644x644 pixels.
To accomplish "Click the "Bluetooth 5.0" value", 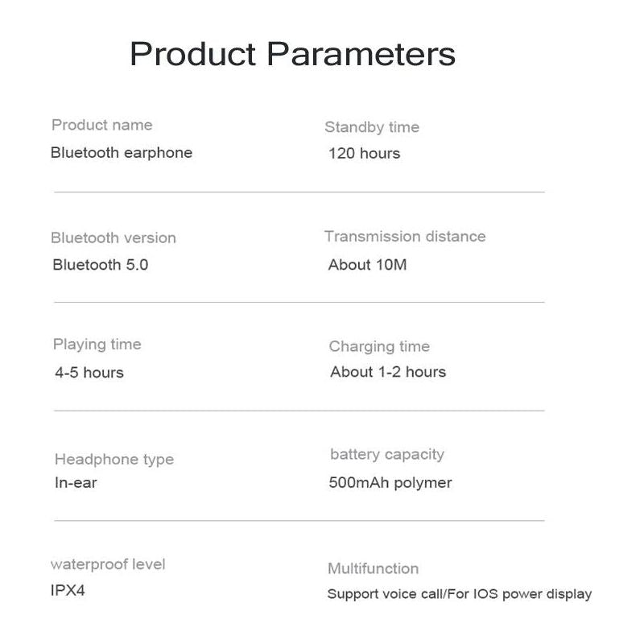I will coord(101,264).
